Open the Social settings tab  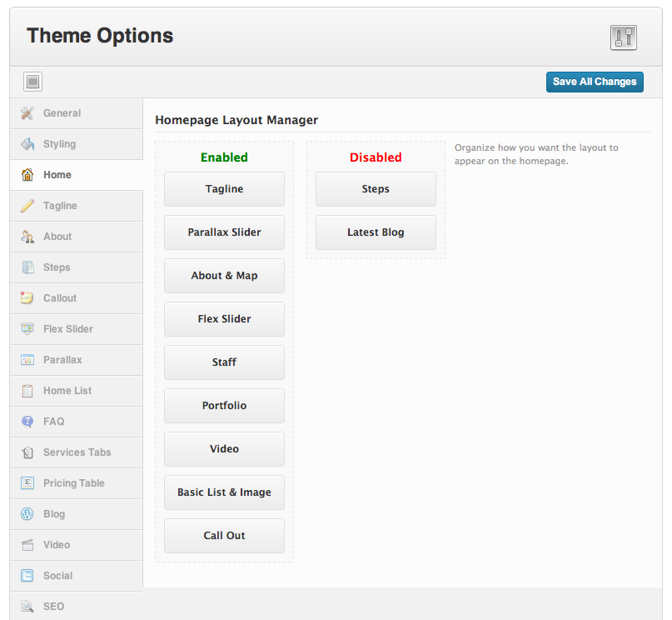[77, 575]
